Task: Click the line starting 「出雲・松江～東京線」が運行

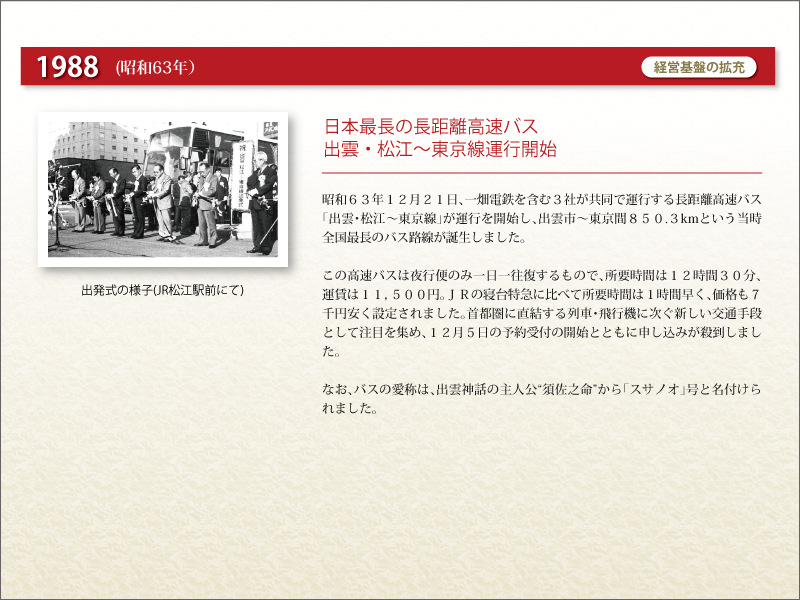Action: click(542, 220)
